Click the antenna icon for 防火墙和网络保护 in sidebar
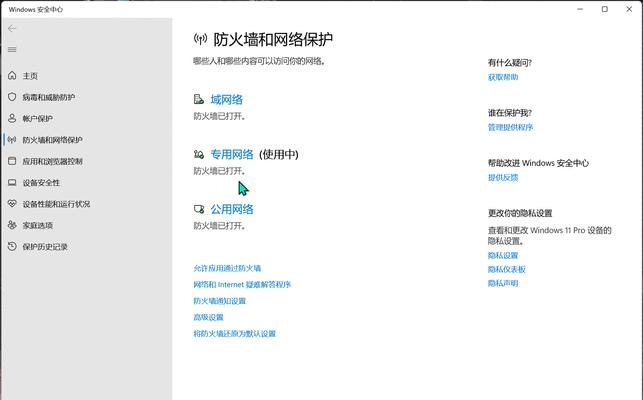643x400 pixels. tap(12, 139)
